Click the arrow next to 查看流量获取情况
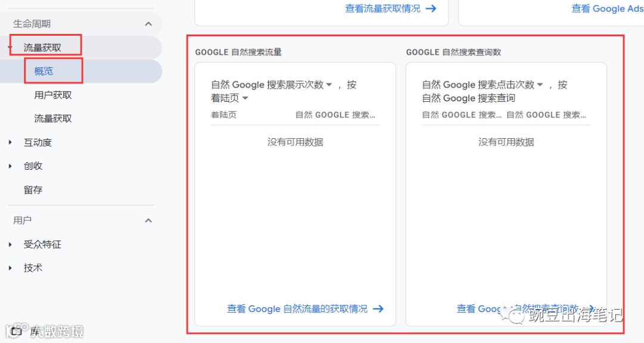This screenshot has width=644, height=343. (431, 8)
